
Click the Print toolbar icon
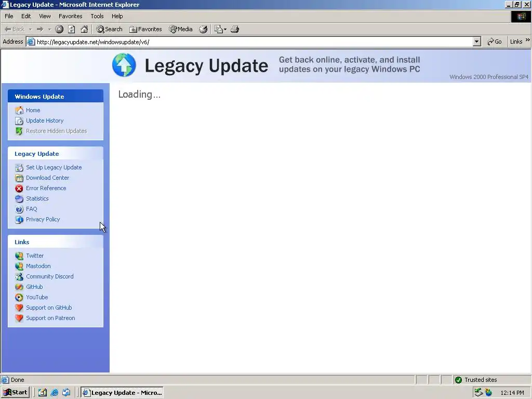pos(235,29)
